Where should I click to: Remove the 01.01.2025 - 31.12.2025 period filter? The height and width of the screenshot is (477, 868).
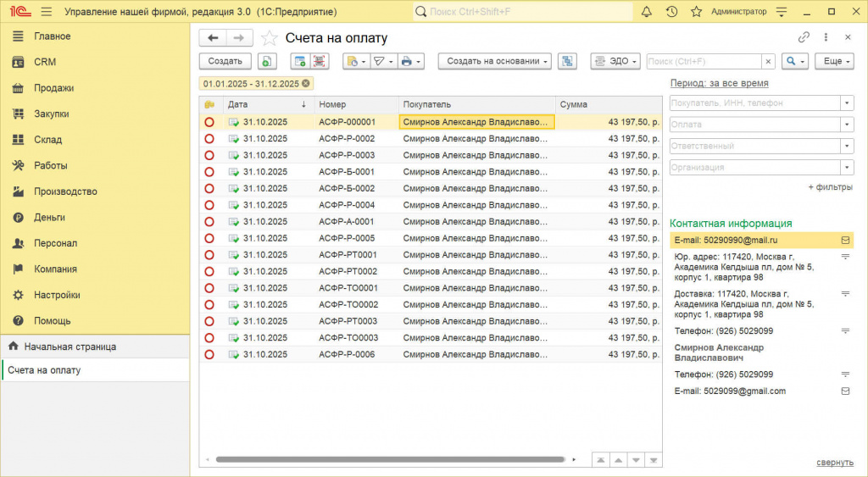(x=305, y=83)
